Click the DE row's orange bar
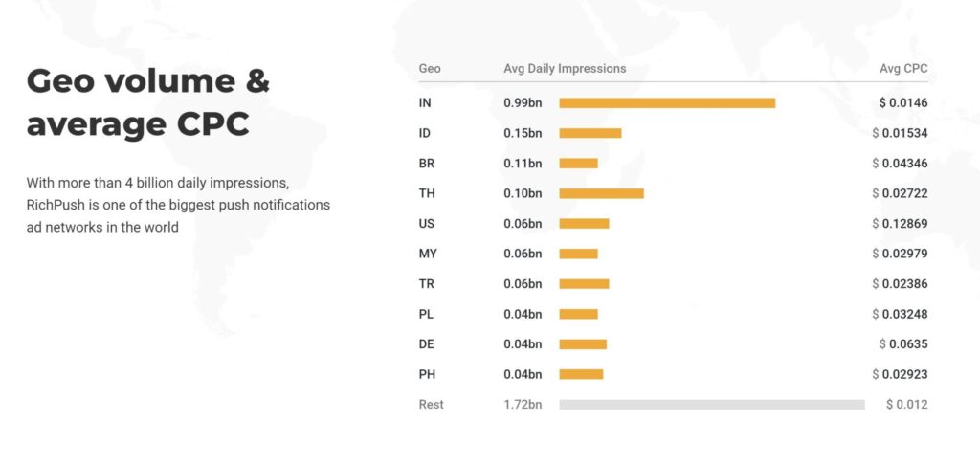 point(583,344)
